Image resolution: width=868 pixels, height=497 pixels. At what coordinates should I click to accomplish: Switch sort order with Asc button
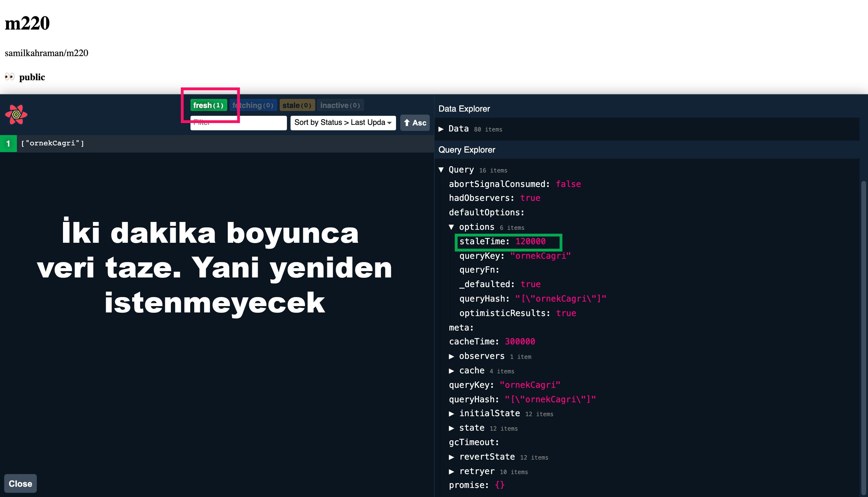click(415, 122)
